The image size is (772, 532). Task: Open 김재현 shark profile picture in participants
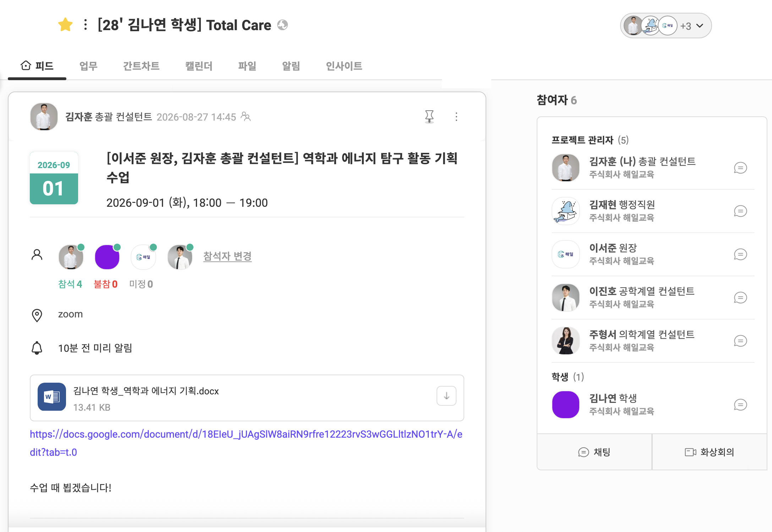coord(566,211)
